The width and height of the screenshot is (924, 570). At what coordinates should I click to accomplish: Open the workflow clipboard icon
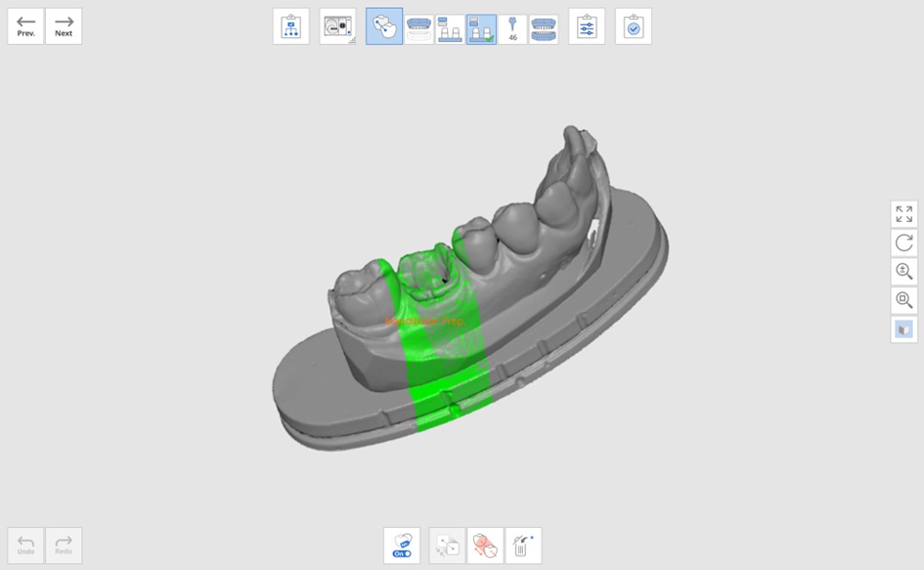coord(291,26)
